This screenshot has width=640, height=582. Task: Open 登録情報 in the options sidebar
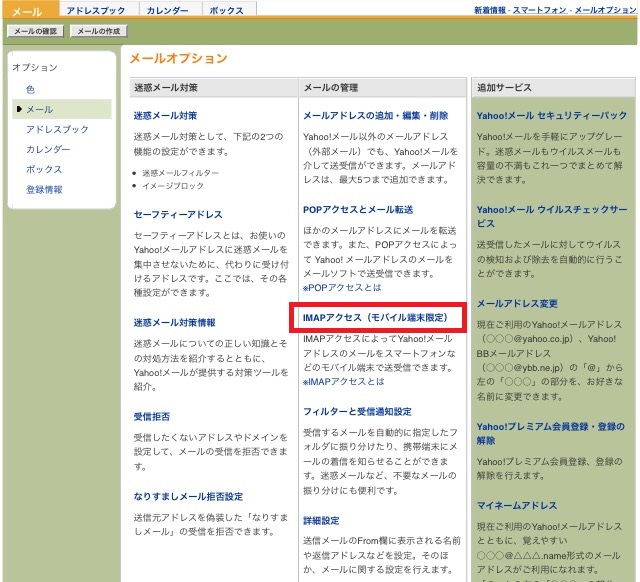44,189
